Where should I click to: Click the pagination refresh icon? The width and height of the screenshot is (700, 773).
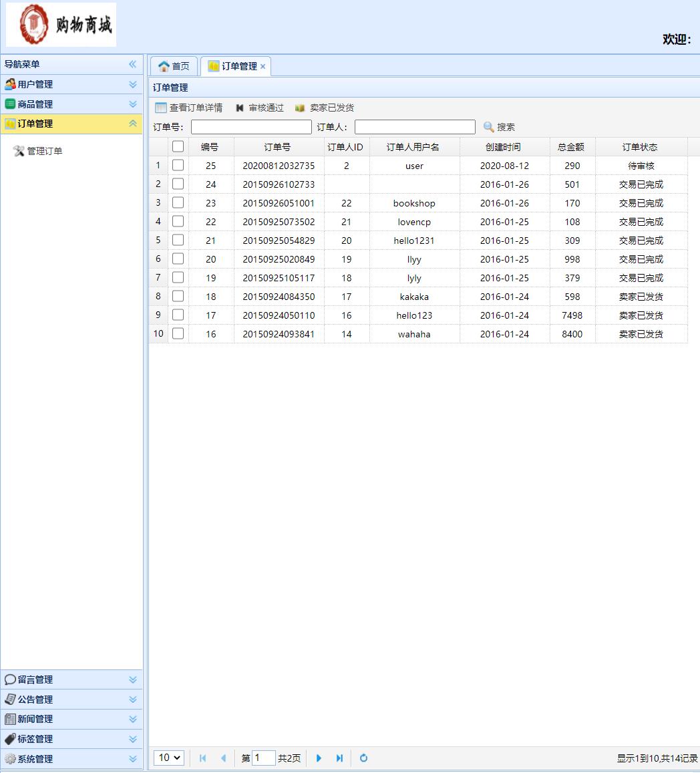tap(363, 758)
